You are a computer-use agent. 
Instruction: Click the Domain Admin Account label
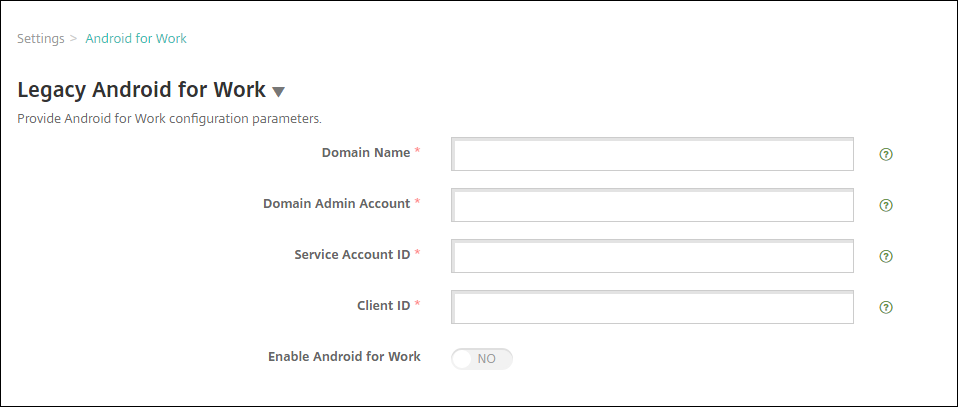tap(336, 203)
